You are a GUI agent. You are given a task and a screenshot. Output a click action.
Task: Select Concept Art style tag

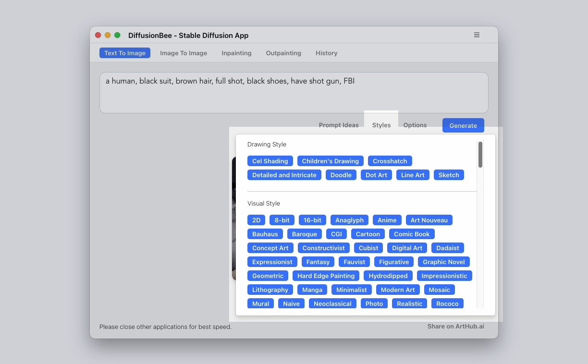click(x=270, y=248)
